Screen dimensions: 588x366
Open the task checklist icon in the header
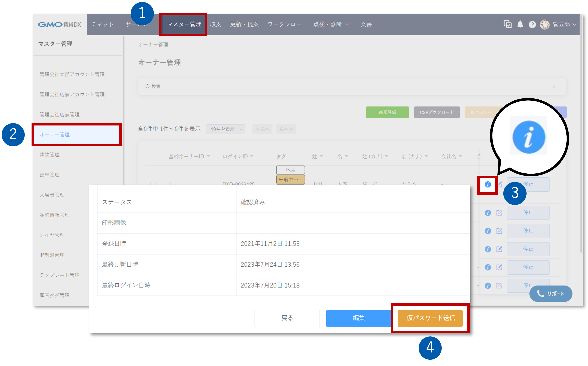507,25
